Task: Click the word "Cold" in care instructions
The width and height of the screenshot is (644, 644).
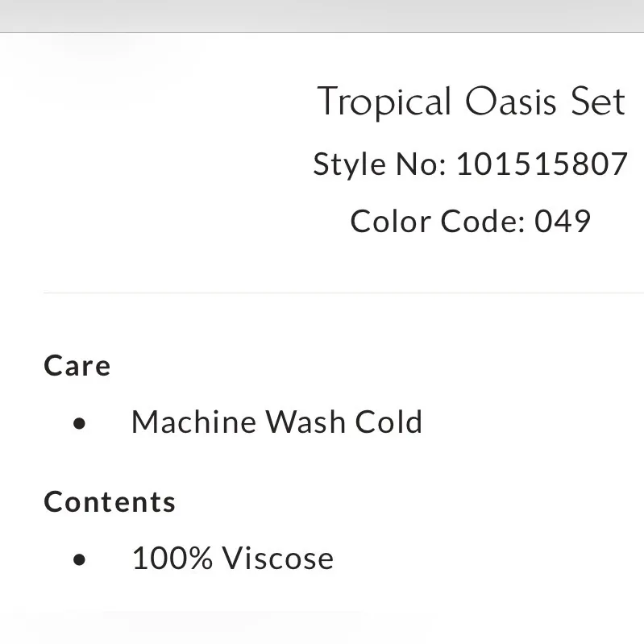Action: (x=389, y=422)
